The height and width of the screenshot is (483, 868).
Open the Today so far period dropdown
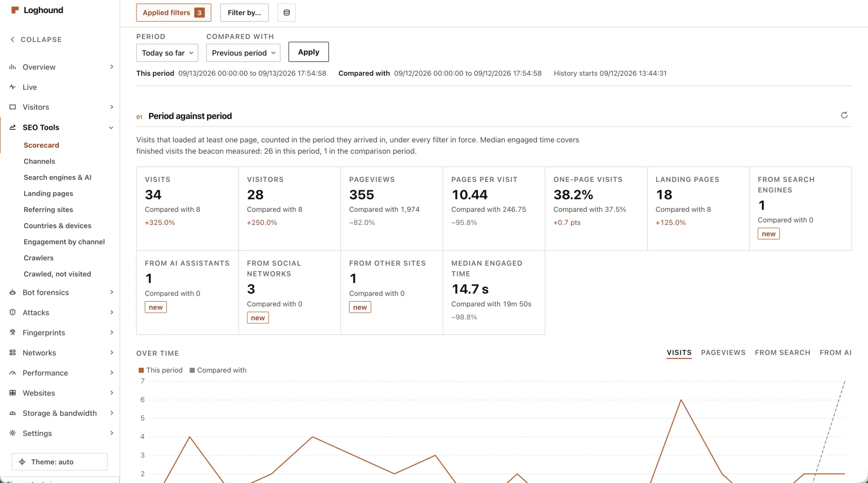pyautogui.click(x=167, y=53)
